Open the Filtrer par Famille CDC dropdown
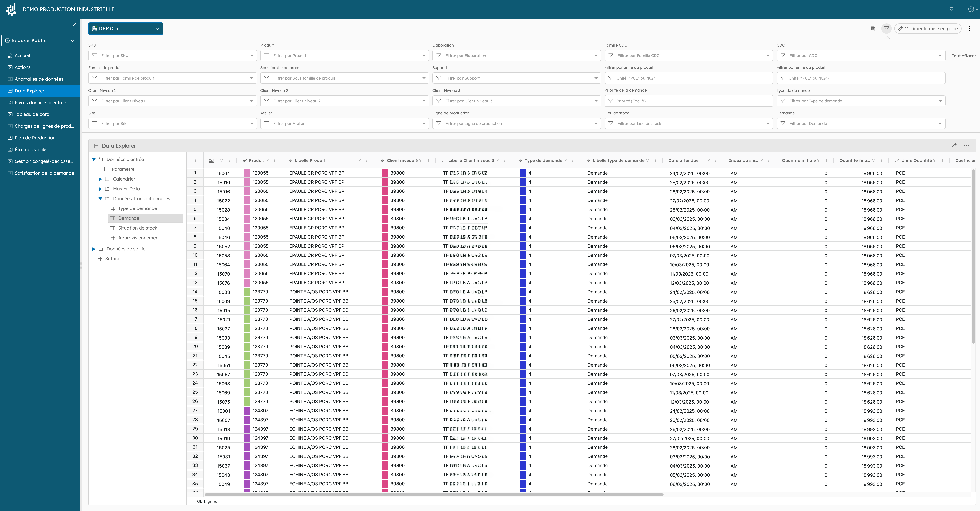980x511 pixels. pyautogui.click(x=689, y=56)
